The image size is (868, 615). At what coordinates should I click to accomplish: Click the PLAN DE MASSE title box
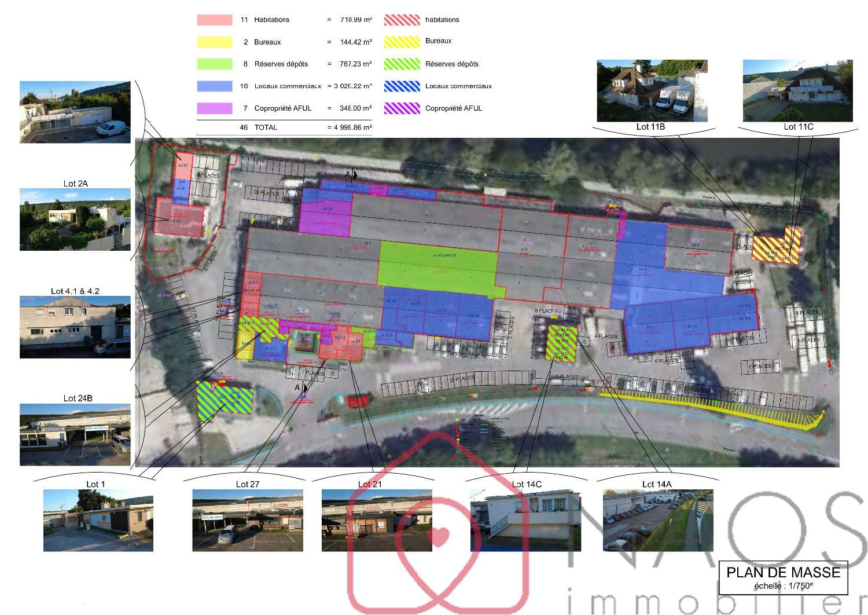(x=783, y=577)
